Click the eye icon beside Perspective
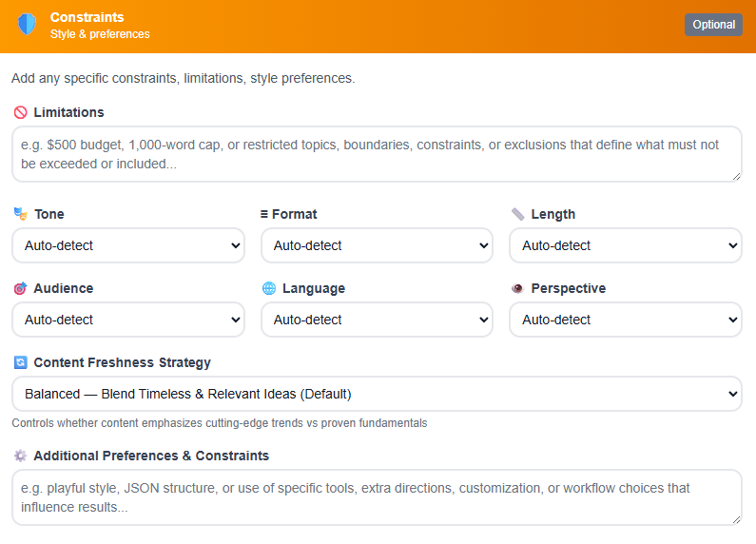Viewport: 756px width, 544px height. [x=517, y=288]
